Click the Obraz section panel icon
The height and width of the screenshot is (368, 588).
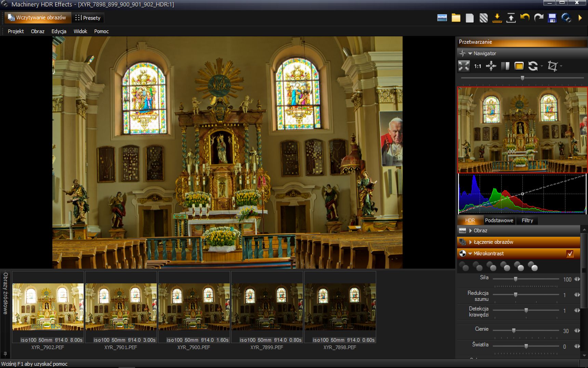point(463,231)
